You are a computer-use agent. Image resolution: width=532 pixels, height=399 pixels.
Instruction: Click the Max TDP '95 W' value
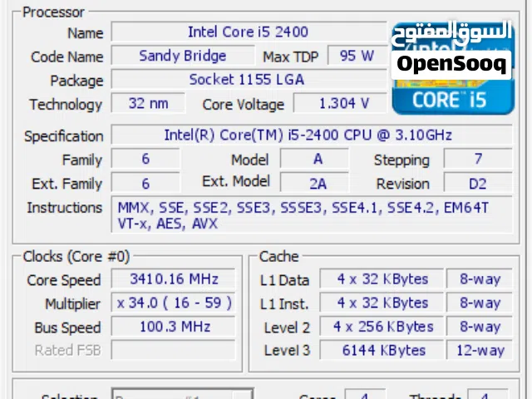pyautogui.click(x=357, y=56)
